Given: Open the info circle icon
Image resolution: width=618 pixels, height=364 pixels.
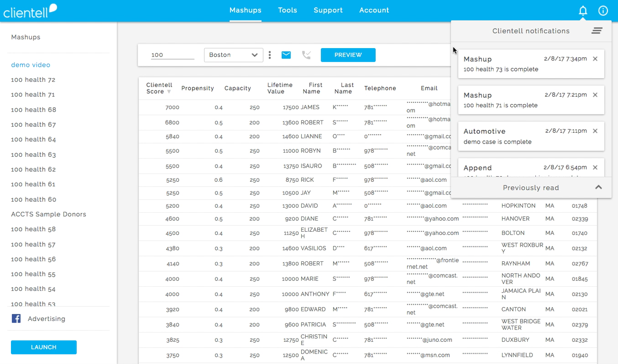Looking at the screenshot, I should pos(603,10).
